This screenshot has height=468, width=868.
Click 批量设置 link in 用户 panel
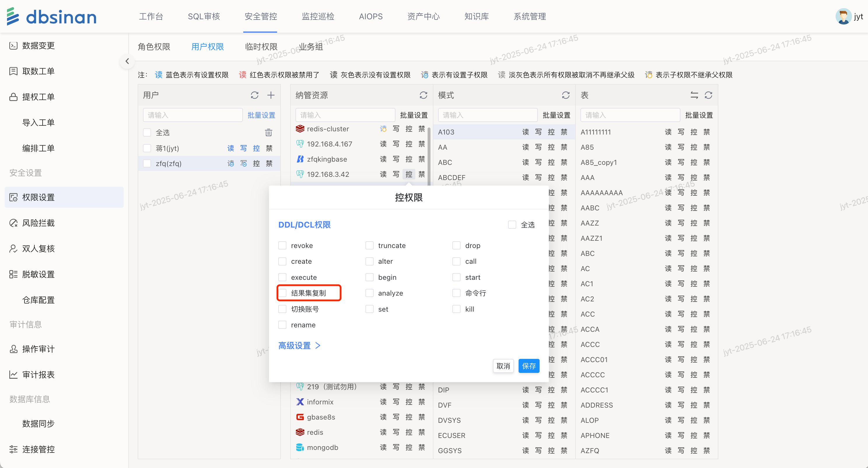pyautogui.click(x=261, y=115)
